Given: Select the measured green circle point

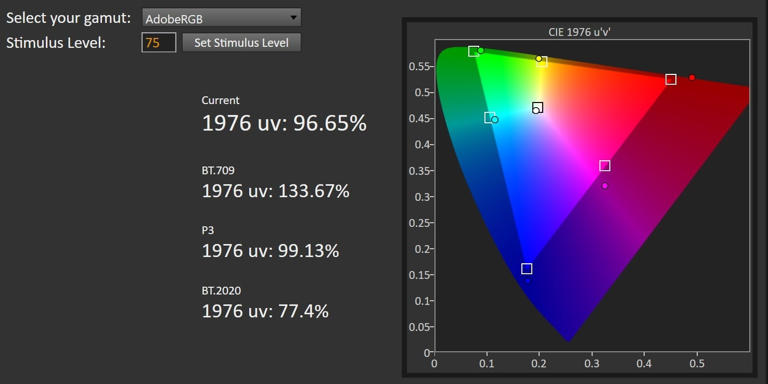Looking at the screenshot, I should click(x=480, y=50).
